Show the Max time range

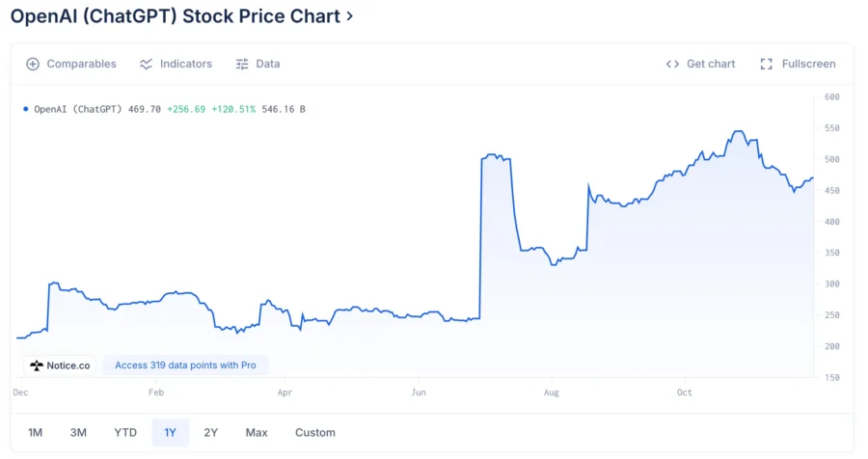click(x=257, y=432)
